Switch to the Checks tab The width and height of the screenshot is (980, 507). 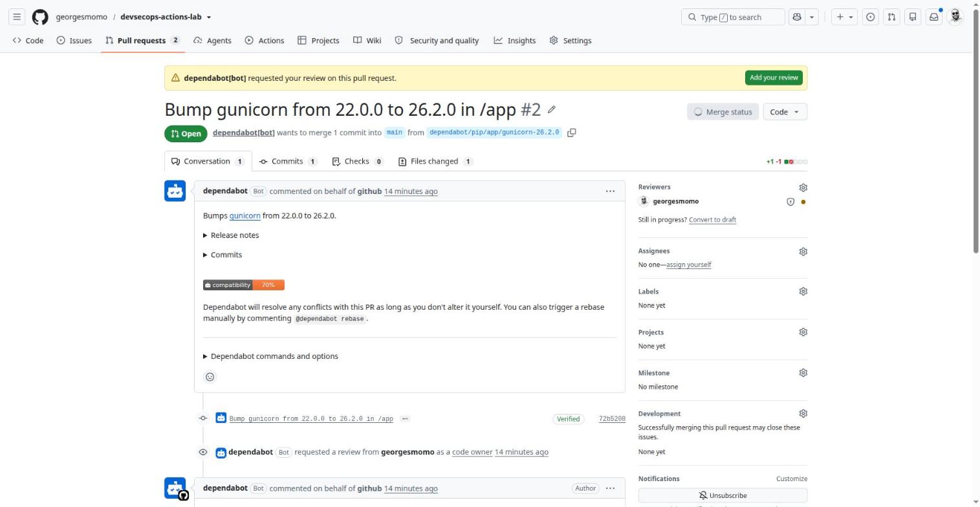[x=358, y=161]
